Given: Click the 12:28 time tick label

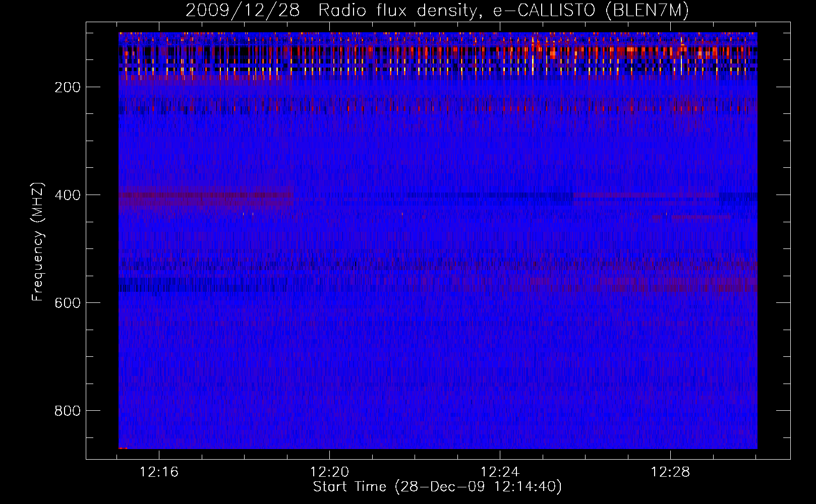Looking at the screenshot, I should click(670, 472).
